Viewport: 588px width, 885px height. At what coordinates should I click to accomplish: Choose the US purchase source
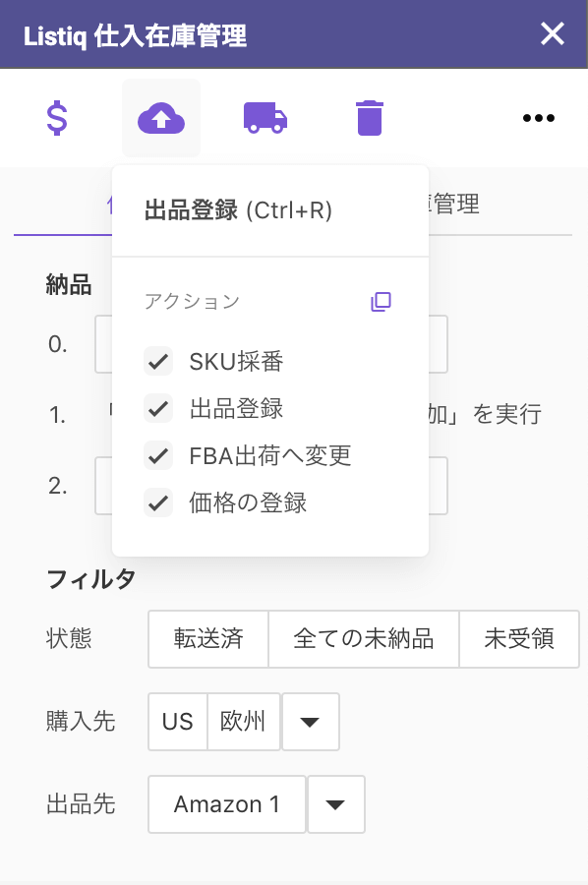click(x=178, y=722)
